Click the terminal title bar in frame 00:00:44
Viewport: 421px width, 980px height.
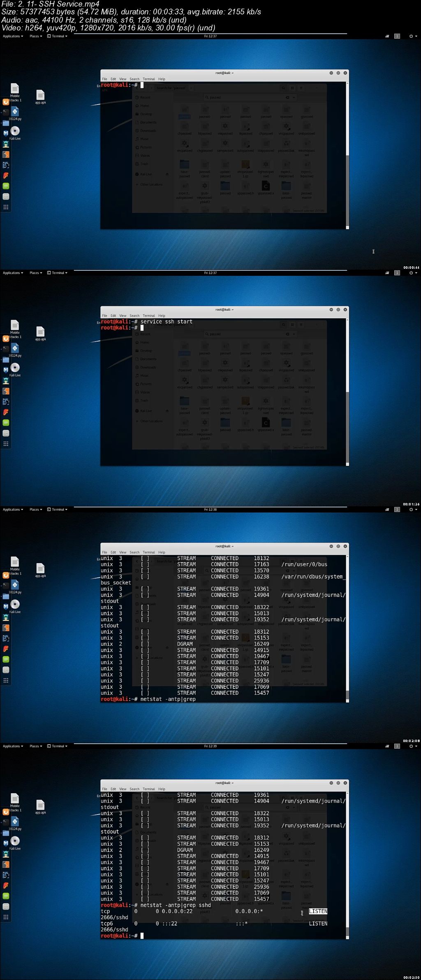tap(224, 73)
